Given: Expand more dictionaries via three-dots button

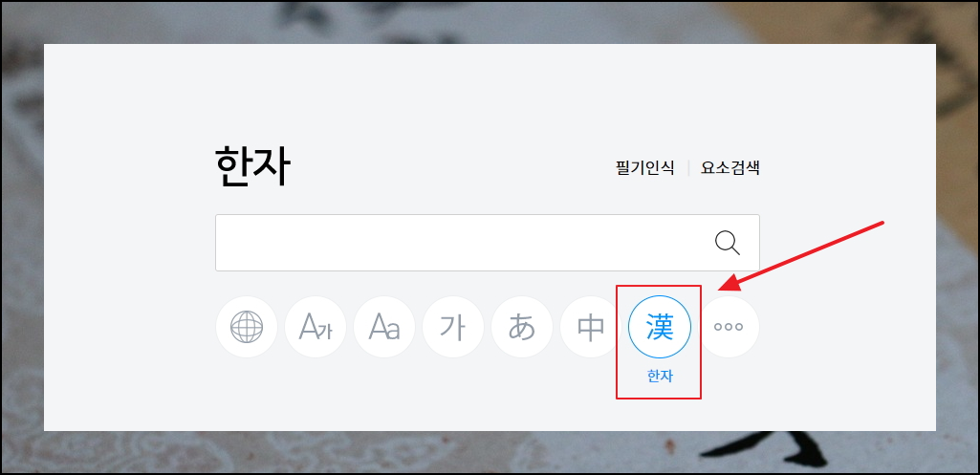Looking at the screenshot, I should click(729, 327).
